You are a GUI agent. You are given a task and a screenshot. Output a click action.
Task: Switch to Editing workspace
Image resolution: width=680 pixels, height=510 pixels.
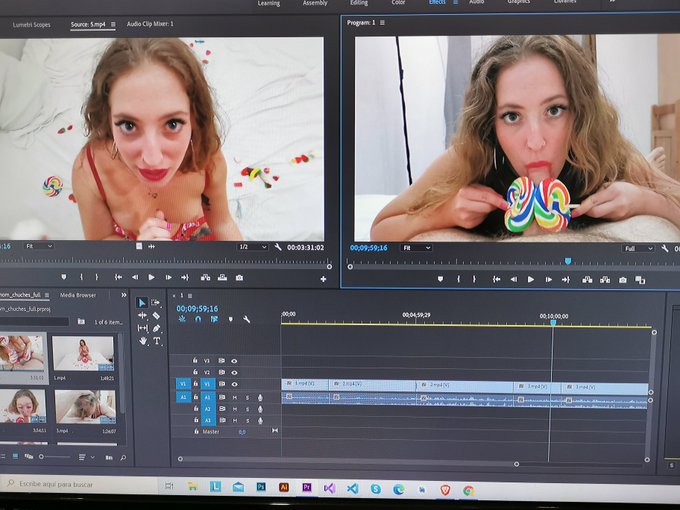pyautogui.click(x=359, y=3)
